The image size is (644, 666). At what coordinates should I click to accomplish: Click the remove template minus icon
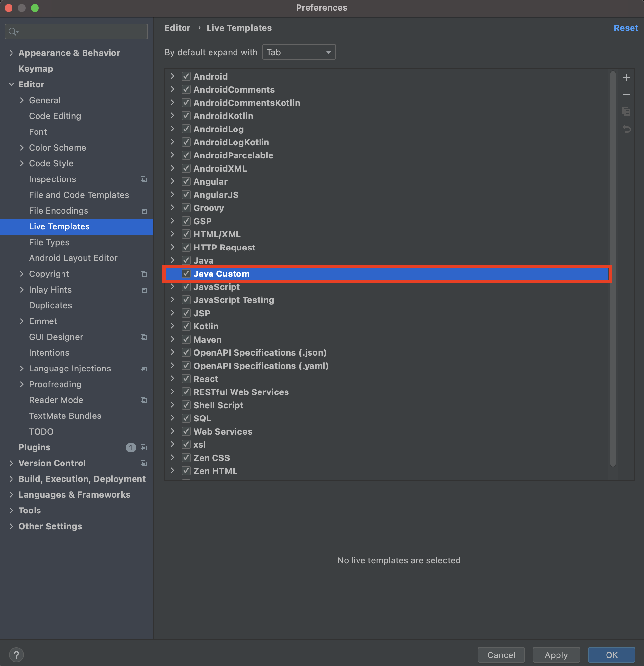[x=626, y=94]
